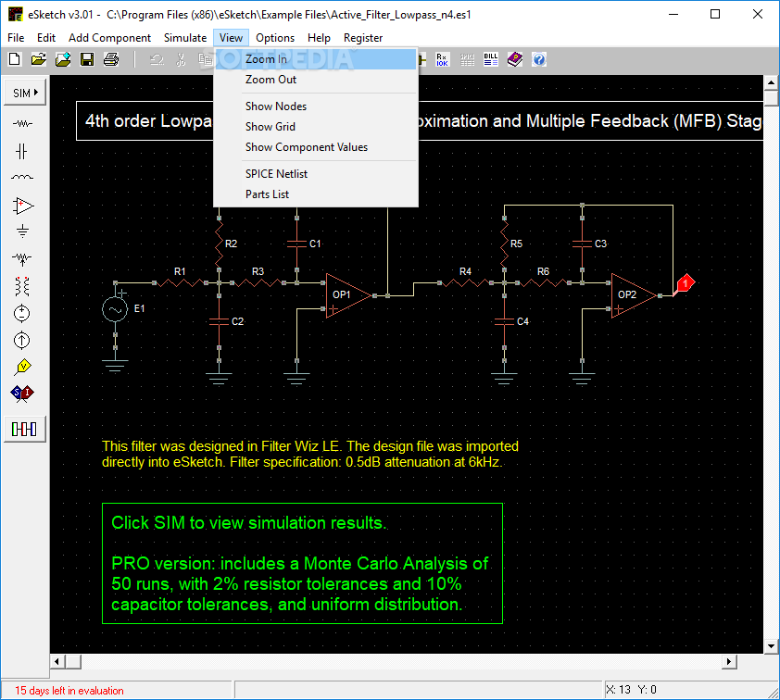
Task: Click the colored bars button in sidebar
Action: pyautogui.click(x=24, y=429)
